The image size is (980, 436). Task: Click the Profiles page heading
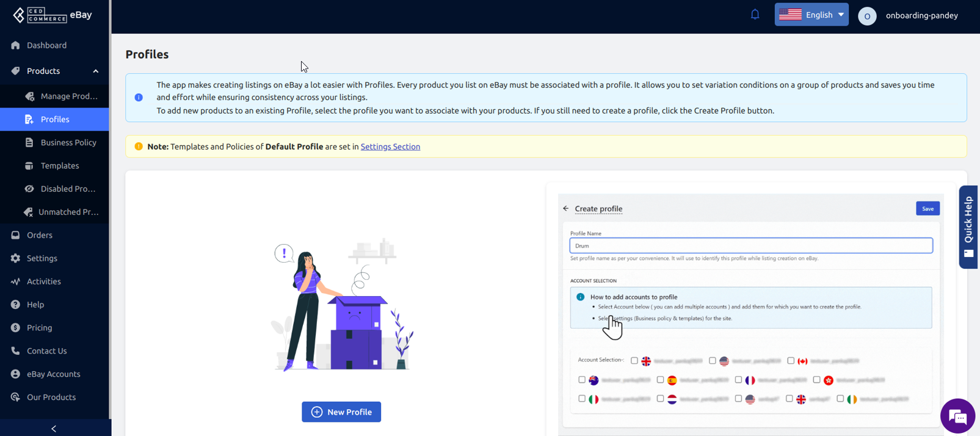147,54
